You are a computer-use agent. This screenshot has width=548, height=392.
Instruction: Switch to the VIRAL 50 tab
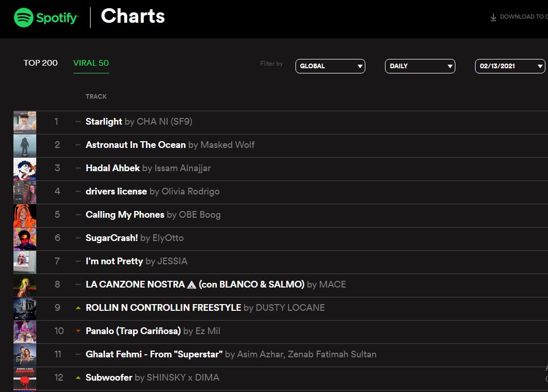91,63
